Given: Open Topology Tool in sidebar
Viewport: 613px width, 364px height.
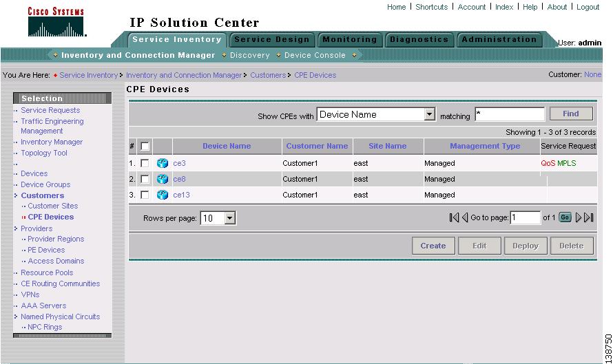Looking at the screenshot, I should (44, 153).
